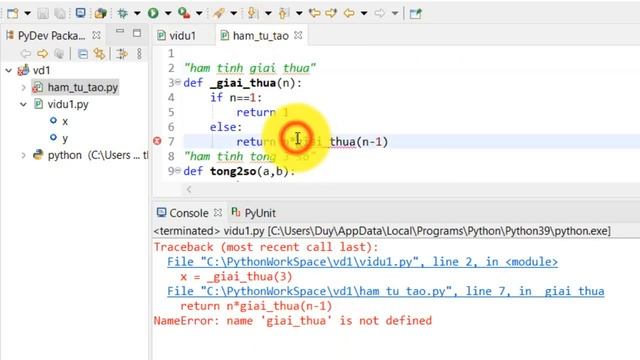Open the Debug dropdown arrow

point(137,13)
